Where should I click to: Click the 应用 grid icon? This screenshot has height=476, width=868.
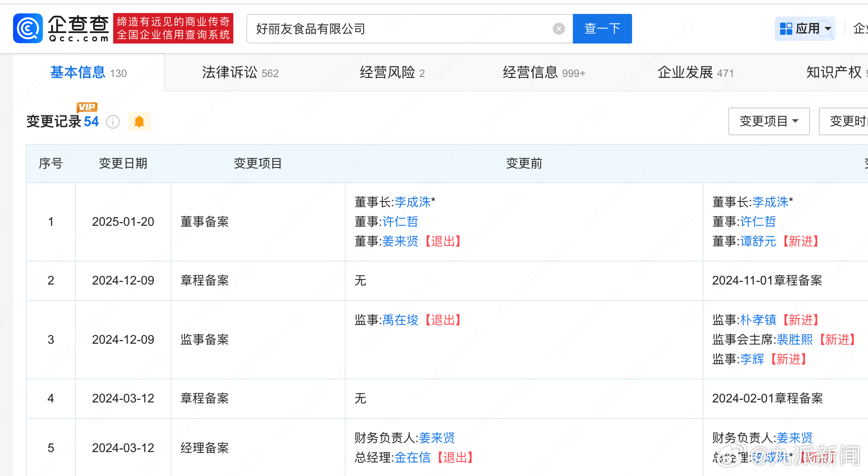pyautogui.click(x=786, y=29)
